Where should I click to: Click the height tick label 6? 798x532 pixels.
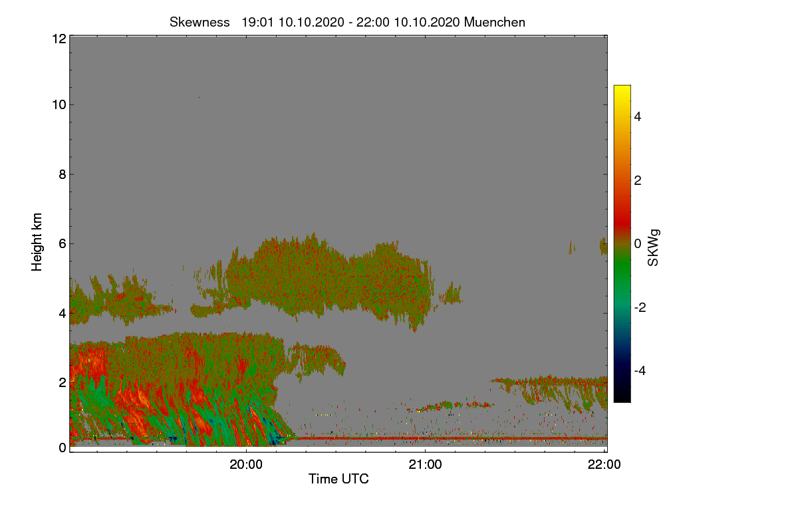62,244
